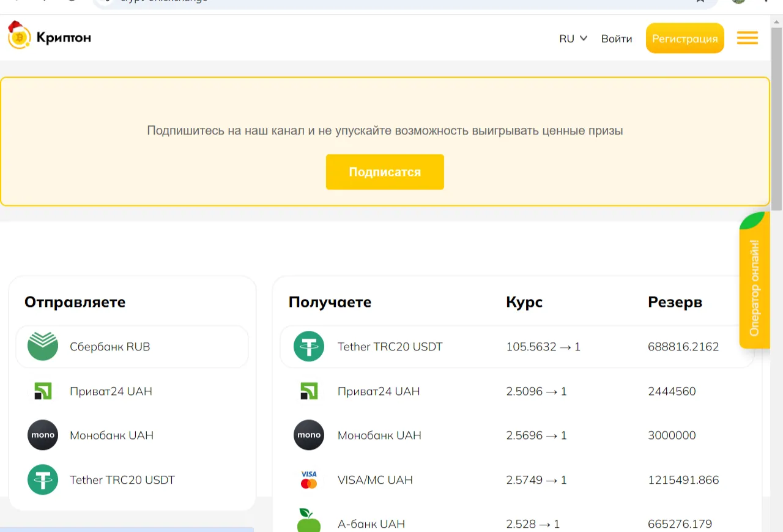The image size is (783, 532).
Task: Click the Войти login link
Action: pyautogui.click(x=617, y=39)
